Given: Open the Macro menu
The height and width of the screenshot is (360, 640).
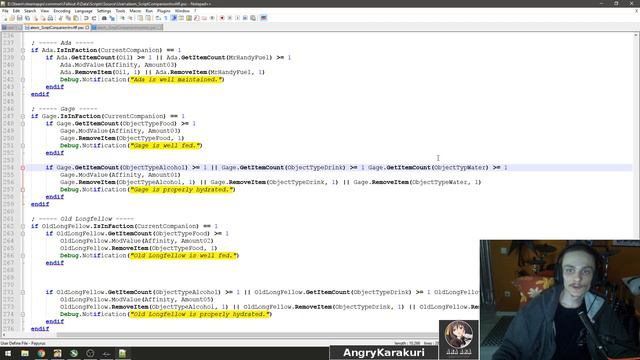Looking at the screenshot, I should coord(135,11).
